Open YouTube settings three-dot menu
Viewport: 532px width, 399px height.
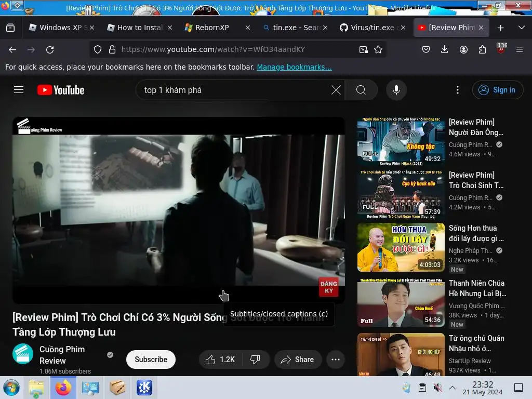[x=458, y=90]
